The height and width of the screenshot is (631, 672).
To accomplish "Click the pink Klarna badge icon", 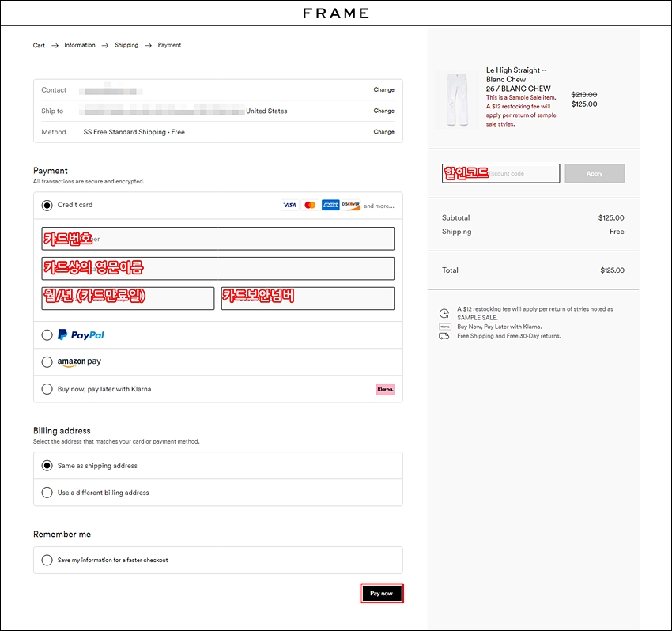I will [385, 389].
